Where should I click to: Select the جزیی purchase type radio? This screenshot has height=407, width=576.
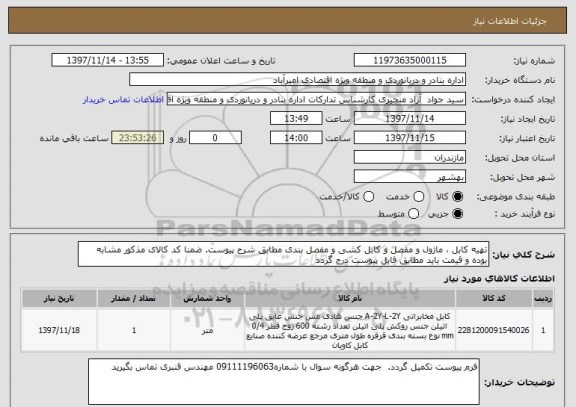tap(457, 213)
